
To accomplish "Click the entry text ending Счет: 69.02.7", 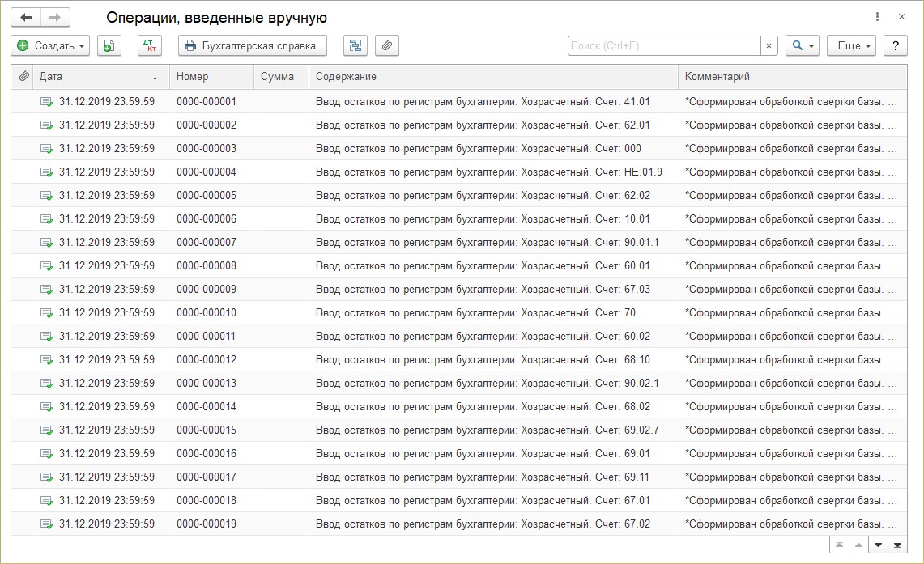I will click(x=488, y=430).
